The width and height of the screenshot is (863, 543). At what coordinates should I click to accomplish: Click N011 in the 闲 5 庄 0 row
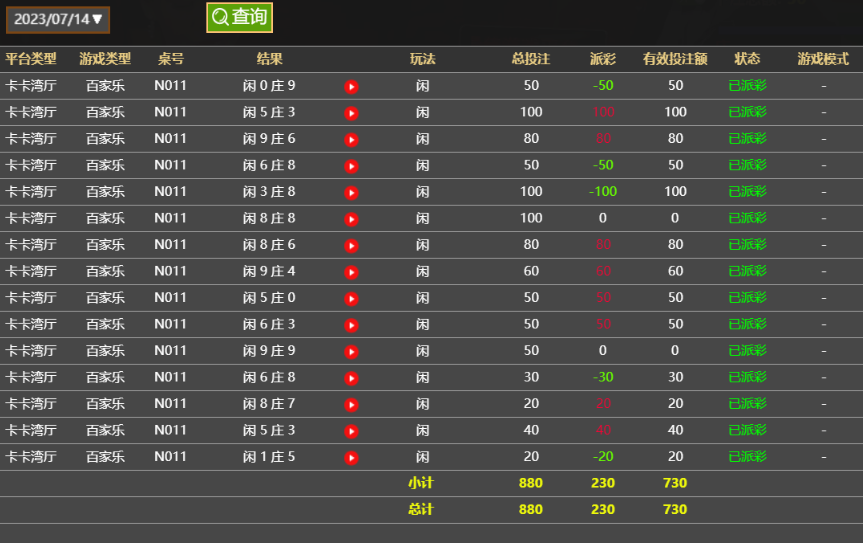click(170, 298)
